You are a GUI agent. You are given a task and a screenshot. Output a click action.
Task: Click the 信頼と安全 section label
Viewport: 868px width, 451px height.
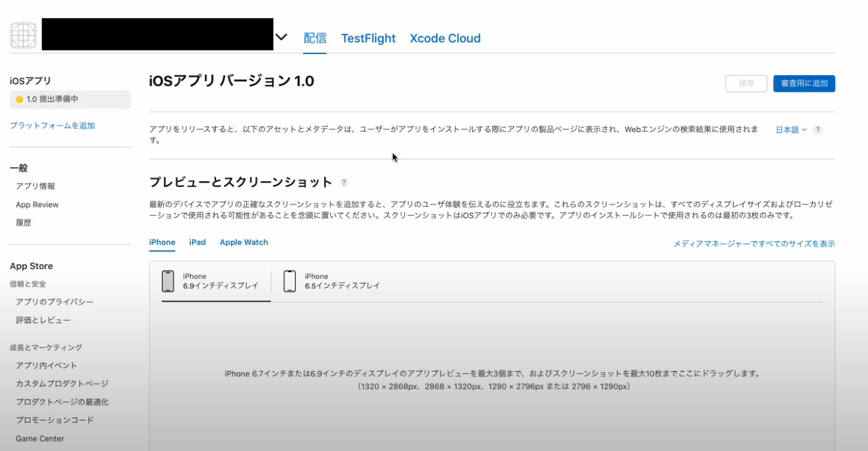[x=28, y=284]
